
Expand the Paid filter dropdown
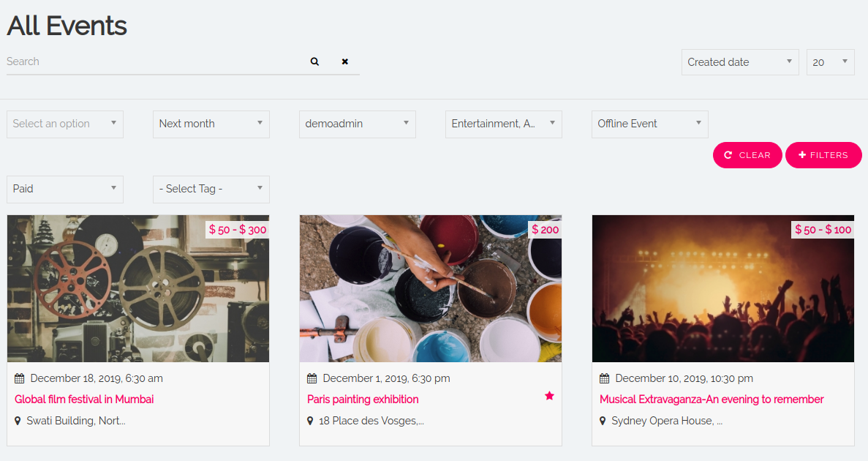point(64,189)
